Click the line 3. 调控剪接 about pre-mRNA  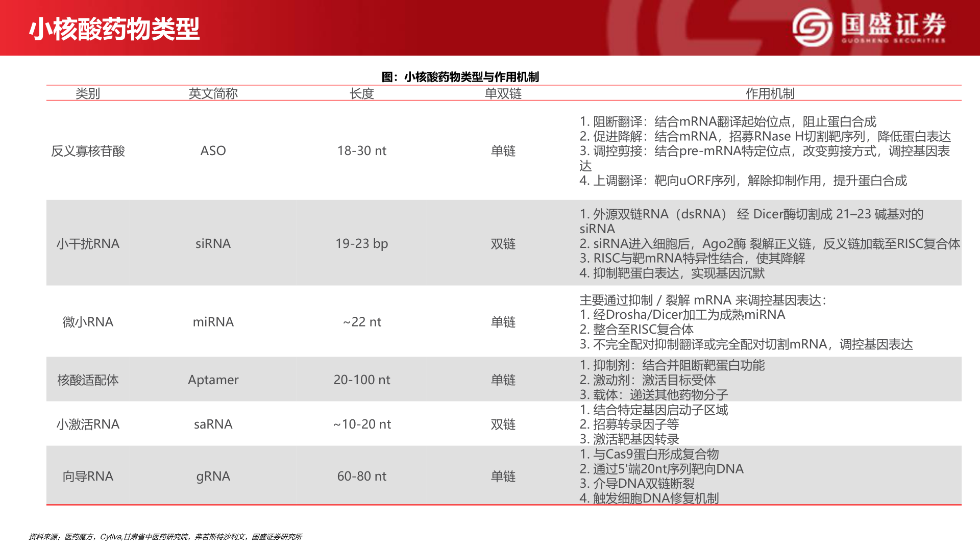[x=765, y=158]
